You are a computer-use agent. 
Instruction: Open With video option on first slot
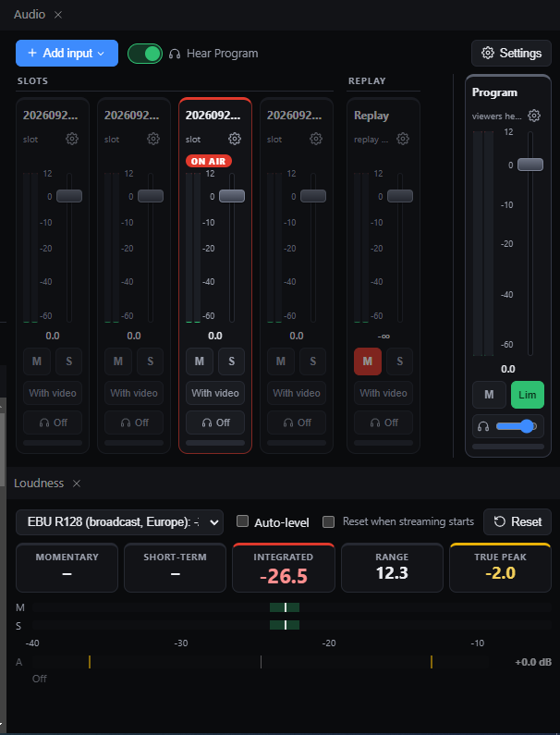coord(53,393)
